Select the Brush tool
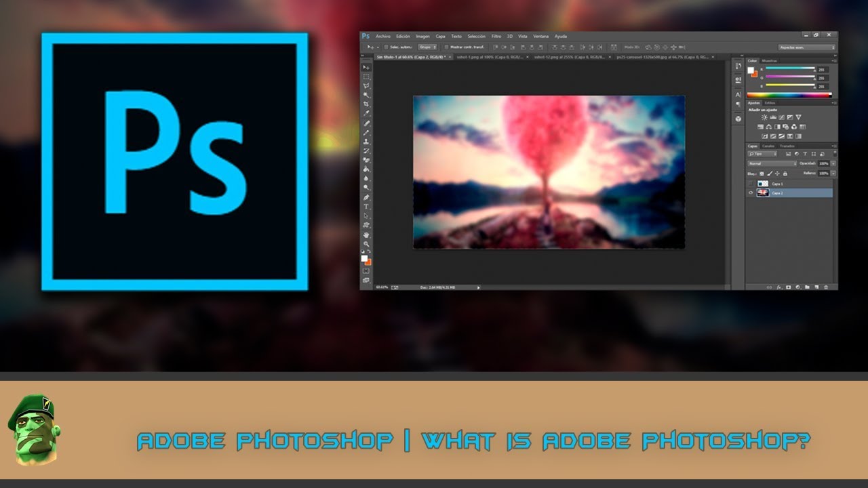Viewport: 868px width, 488px height. tap(366, 132)
